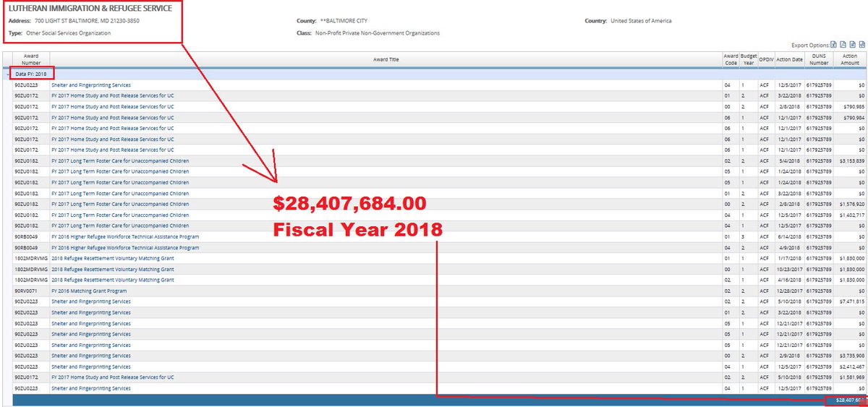Viewport: 868px width, 407px height.
Task: Open Shelter and Fingerprinting award for $2,412,467
Action: click(91, 367)
